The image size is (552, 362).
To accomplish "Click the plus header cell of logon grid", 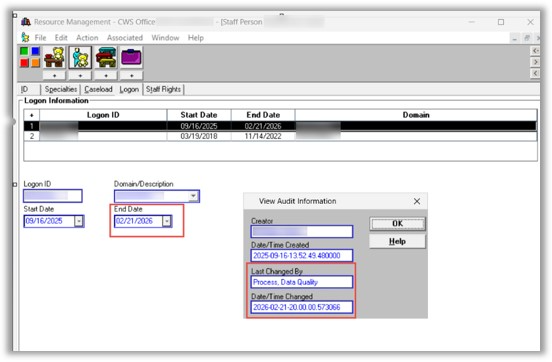I will pos(32,115).
